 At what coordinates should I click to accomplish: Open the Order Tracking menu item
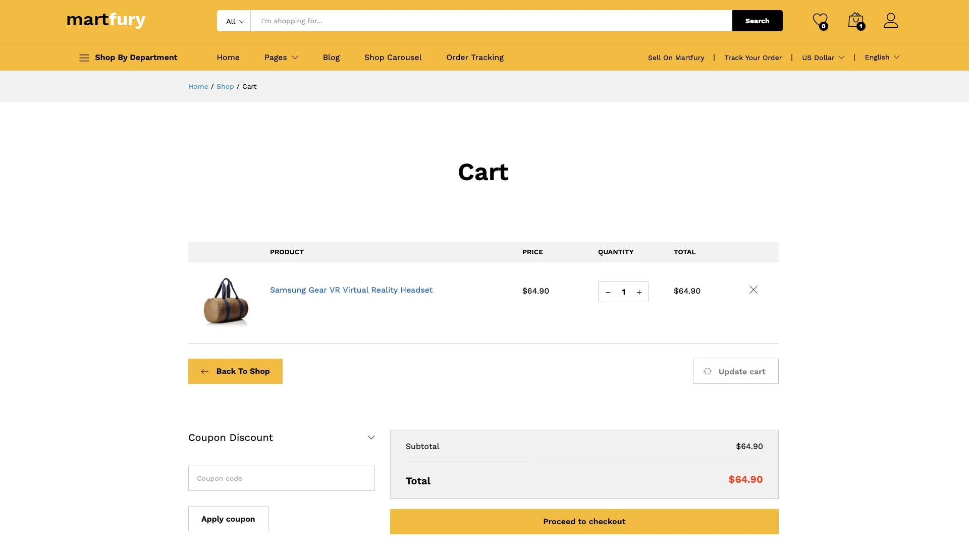coord(474,58)
